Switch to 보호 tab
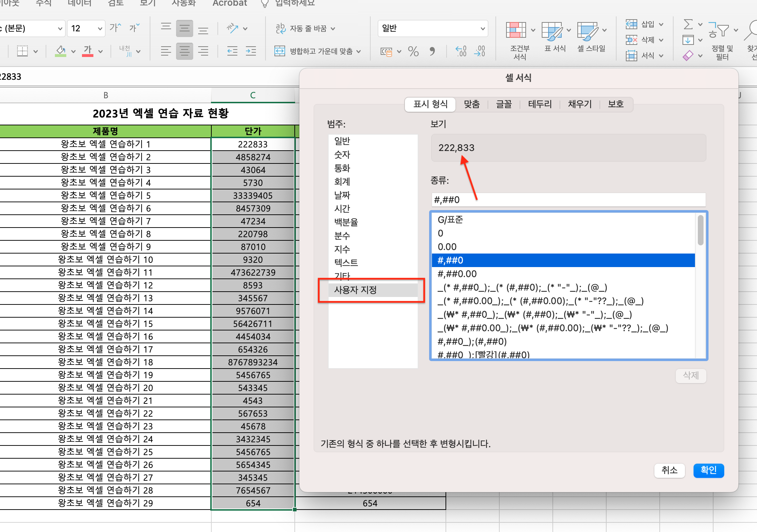The image size is (757, 532). (x=616, y=104)
